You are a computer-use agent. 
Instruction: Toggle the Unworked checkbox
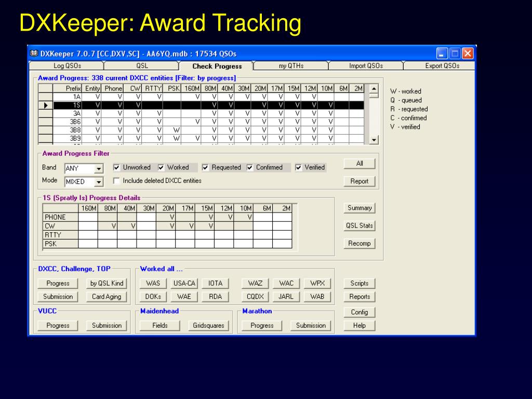click(116, 167)
